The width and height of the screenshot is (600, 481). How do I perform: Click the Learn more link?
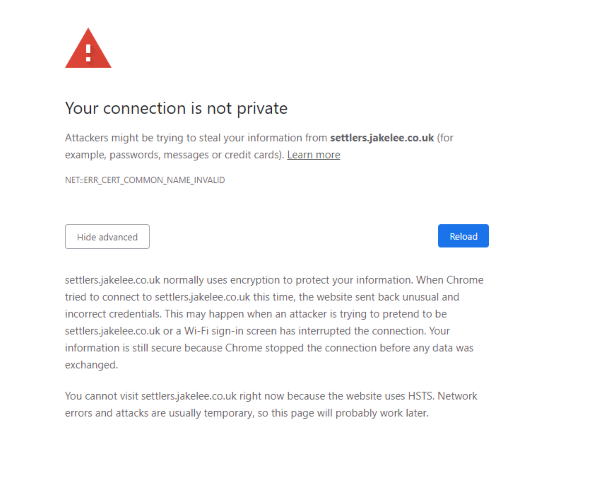pos(313,155)
